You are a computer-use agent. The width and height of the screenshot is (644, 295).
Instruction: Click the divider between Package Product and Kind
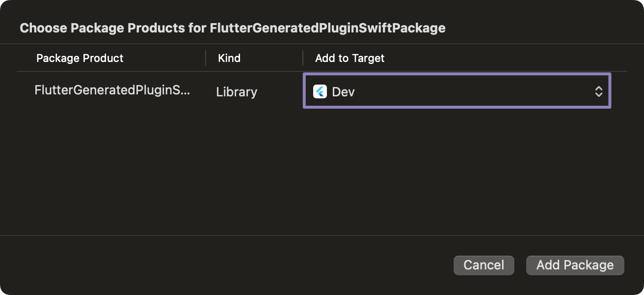pos(206,58)
